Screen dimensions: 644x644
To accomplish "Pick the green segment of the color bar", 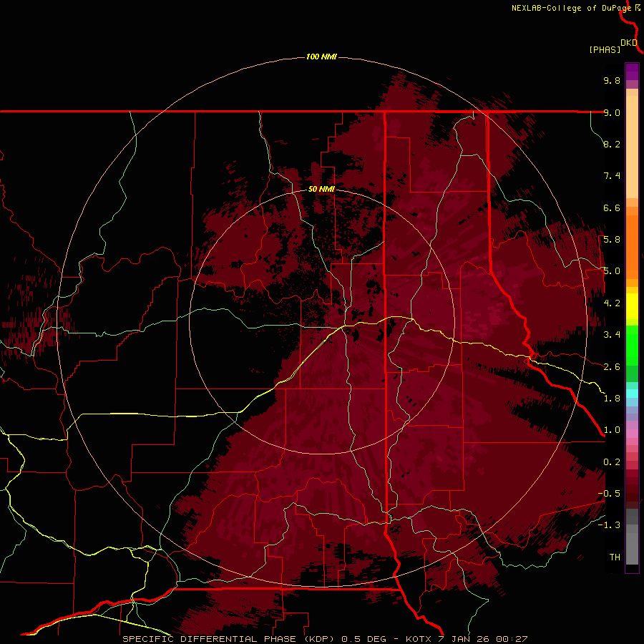I will 632,345.
